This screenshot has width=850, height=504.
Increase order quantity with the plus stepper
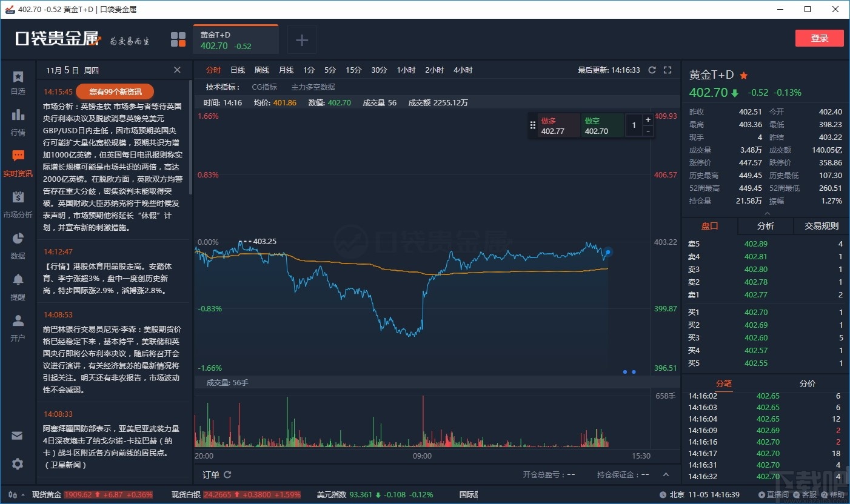[x=648, y=119]
